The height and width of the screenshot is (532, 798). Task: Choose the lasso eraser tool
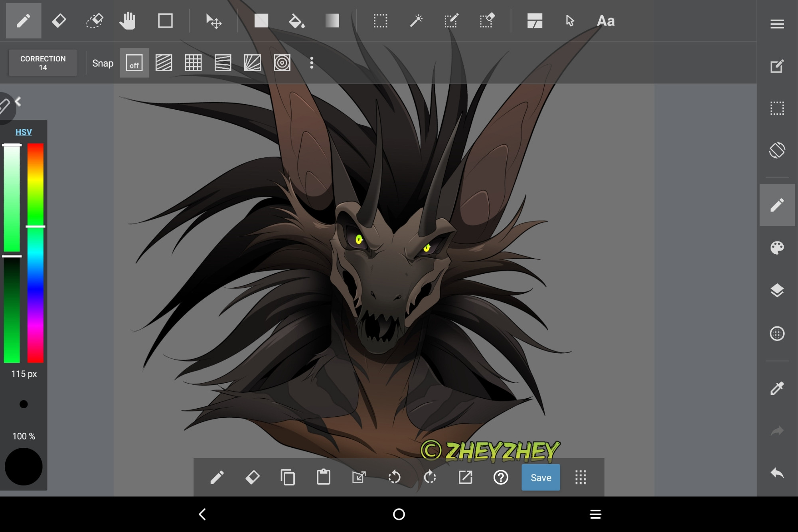[x=95, y=21]
